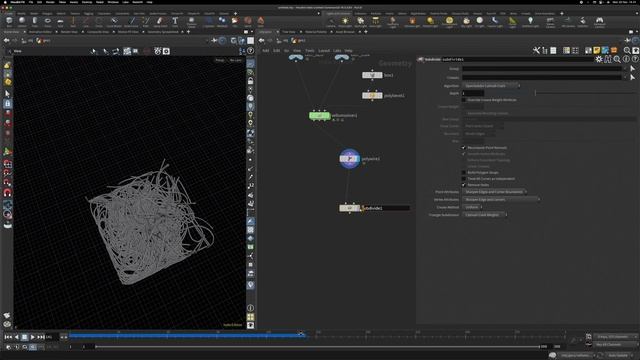
Task: Open the Layout menu in network editor
Action: click(324, 51)
